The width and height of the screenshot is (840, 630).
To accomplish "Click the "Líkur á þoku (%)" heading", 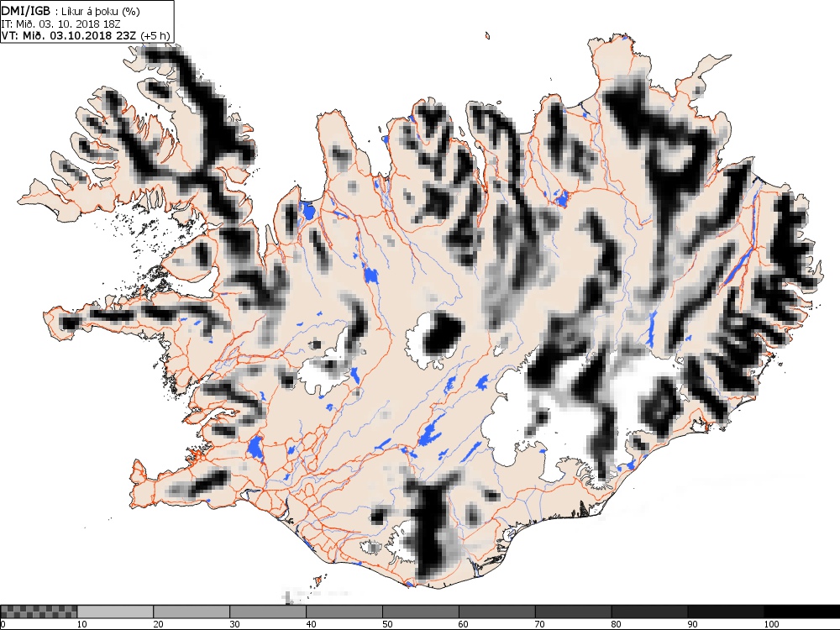I will pyautogui.click(x=101, y=12).
